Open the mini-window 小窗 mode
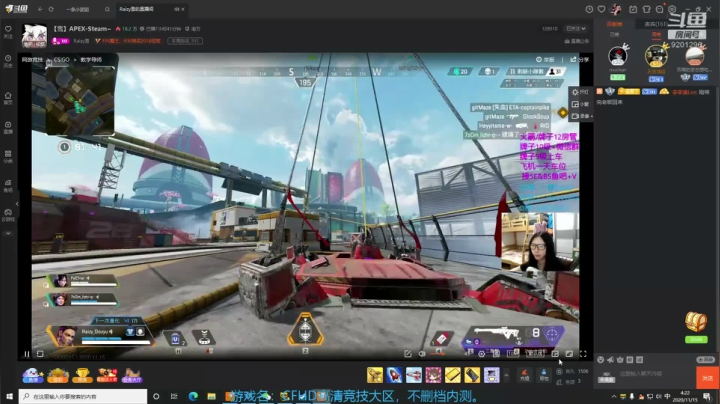Viewport: 720px width, 404px height. (x=581, y=104)
